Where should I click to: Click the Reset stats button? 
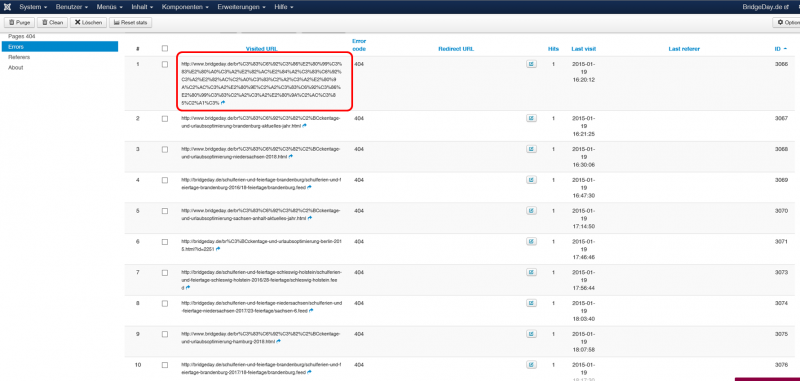point(130,22)
